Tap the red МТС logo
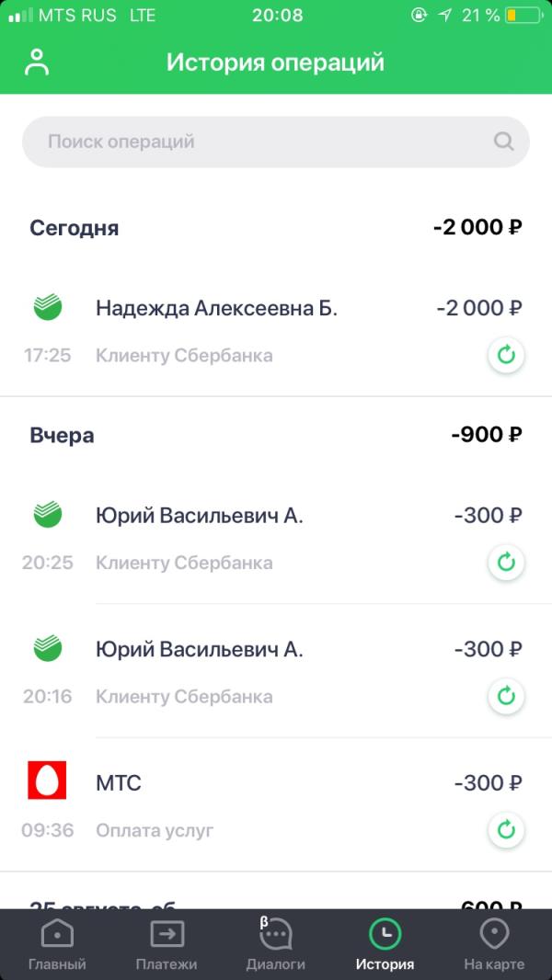 [x=47, y=780]
